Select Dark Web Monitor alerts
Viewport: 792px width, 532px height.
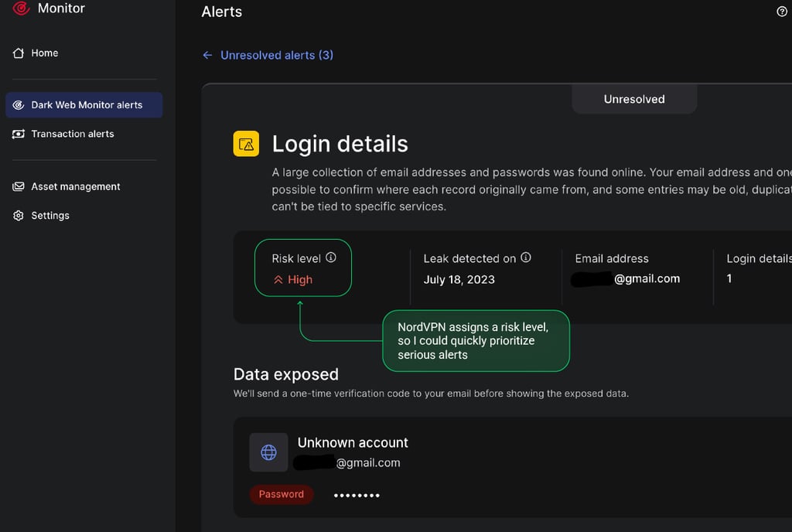[84, 105]
